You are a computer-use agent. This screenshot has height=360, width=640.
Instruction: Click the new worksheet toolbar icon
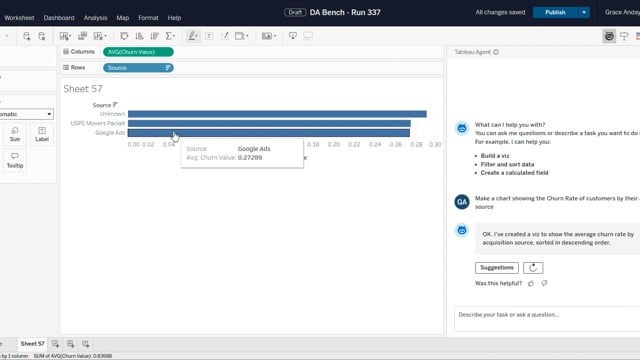click(64, 36)
